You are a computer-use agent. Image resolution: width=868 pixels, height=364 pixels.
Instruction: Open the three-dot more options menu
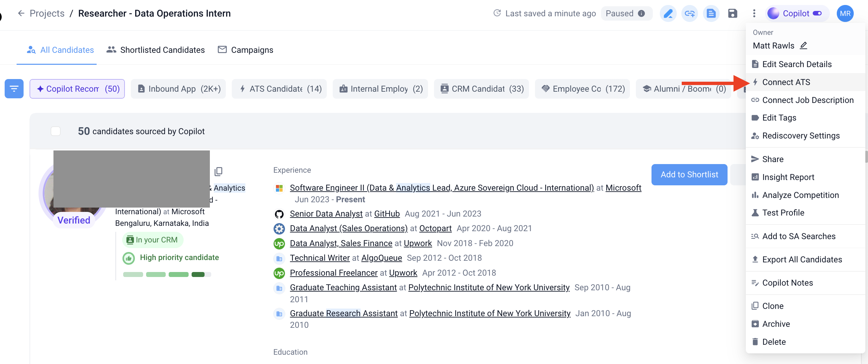tap(754, 14)
